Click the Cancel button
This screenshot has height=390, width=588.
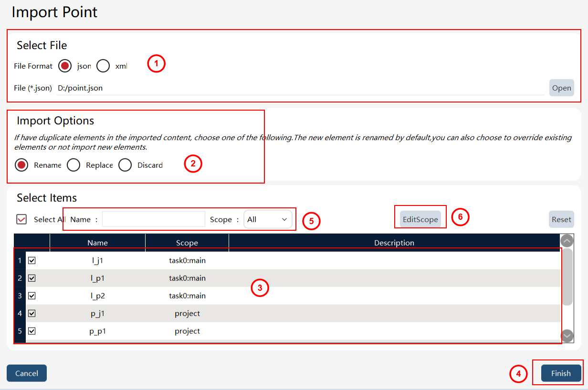(x=27, y=373)
